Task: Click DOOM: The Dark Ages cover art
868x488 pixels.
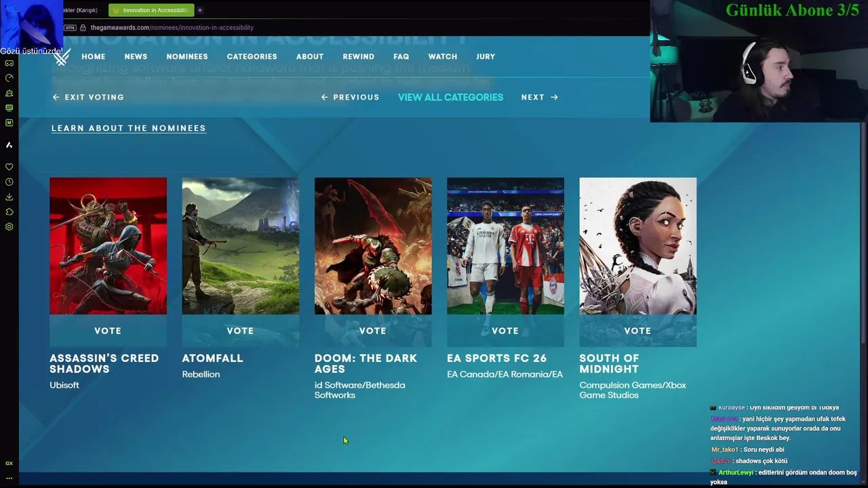Action: tap(373, 246)
